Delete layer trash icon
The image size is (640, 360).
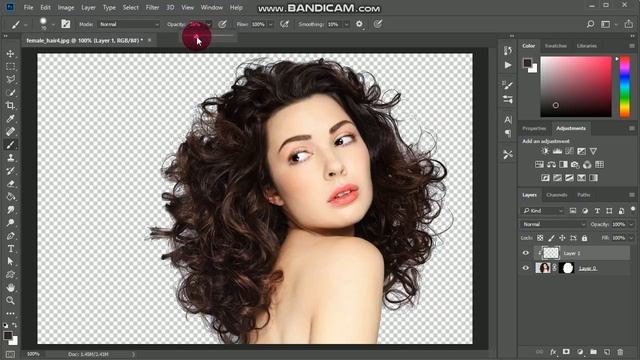coord(620,352)
